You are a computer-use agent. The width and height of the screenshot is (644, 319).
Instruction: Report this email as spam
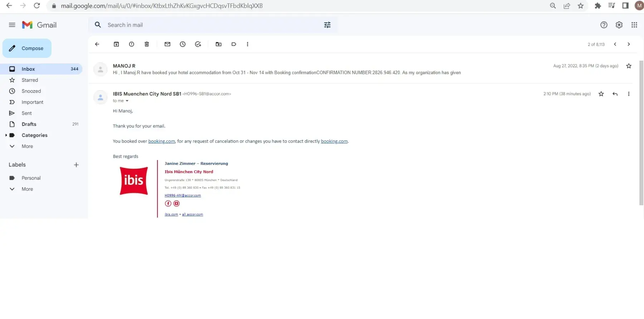131,44
